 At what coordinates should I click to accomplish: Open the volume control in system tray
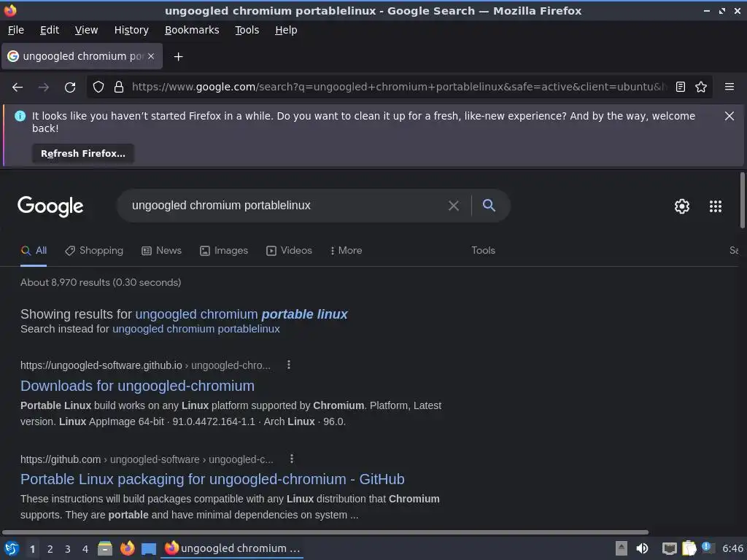pyautogui.click(x=642, y=548)
